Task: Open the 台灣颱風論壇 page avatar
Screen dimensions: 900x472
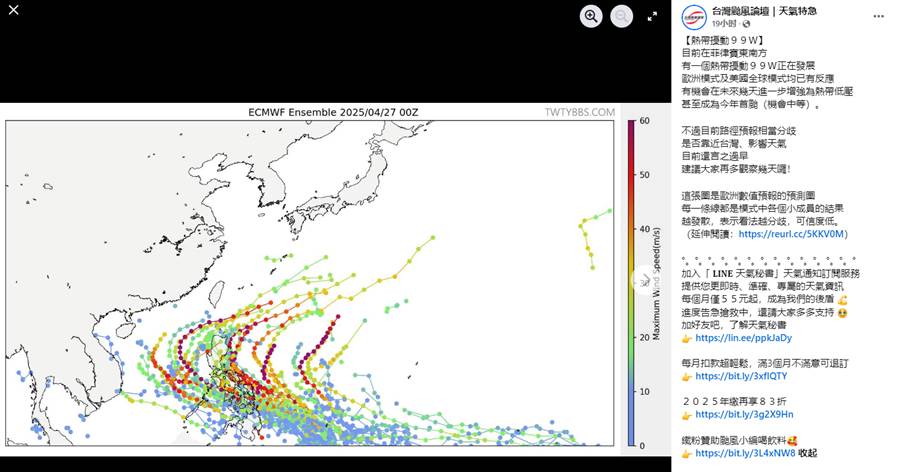Action: (x=694, y=17)
